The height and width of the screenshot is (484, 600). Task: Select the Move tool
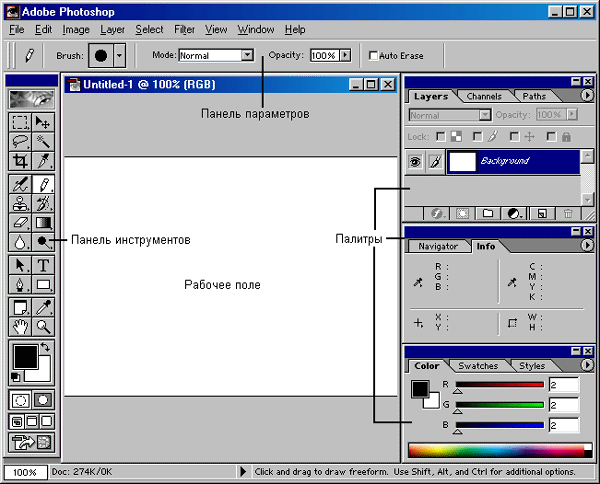click(43, 122)
